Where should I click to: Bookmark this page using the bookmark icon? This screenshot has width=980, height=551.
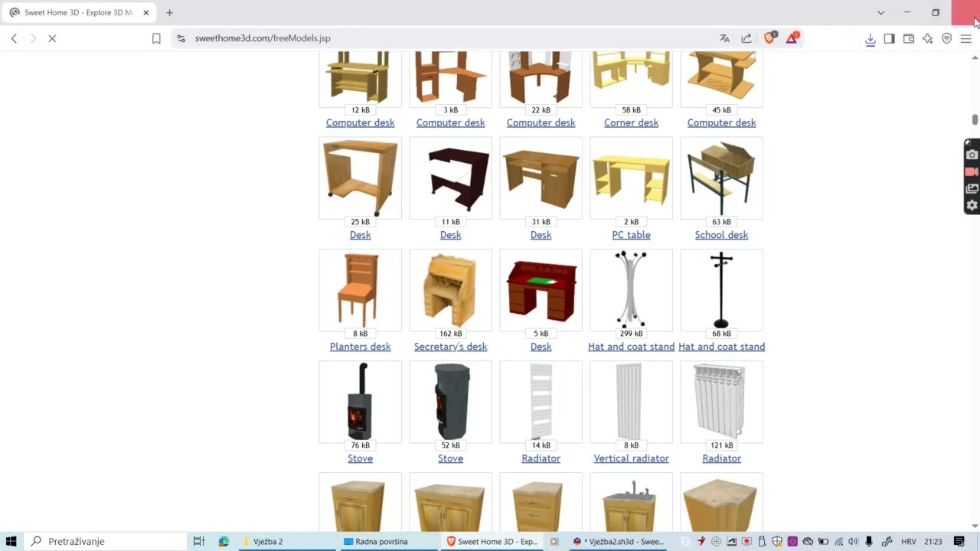pos(156,38)
